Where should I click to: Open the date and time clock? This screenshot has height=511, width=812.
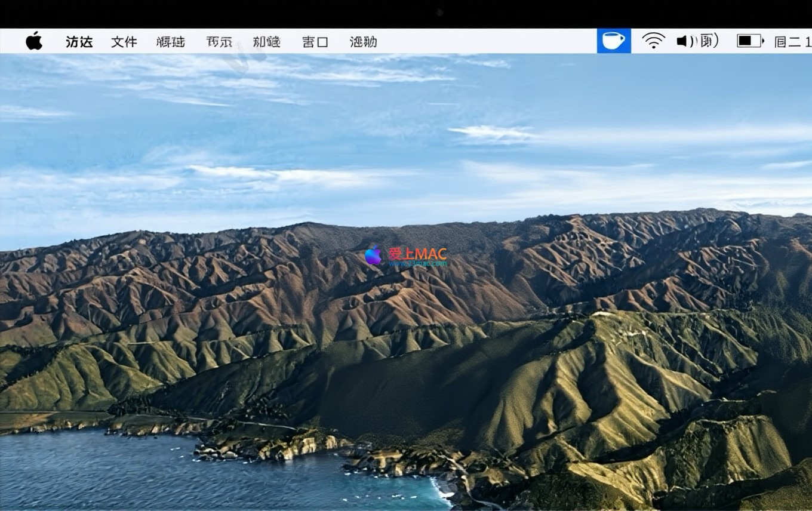point(792,42)
